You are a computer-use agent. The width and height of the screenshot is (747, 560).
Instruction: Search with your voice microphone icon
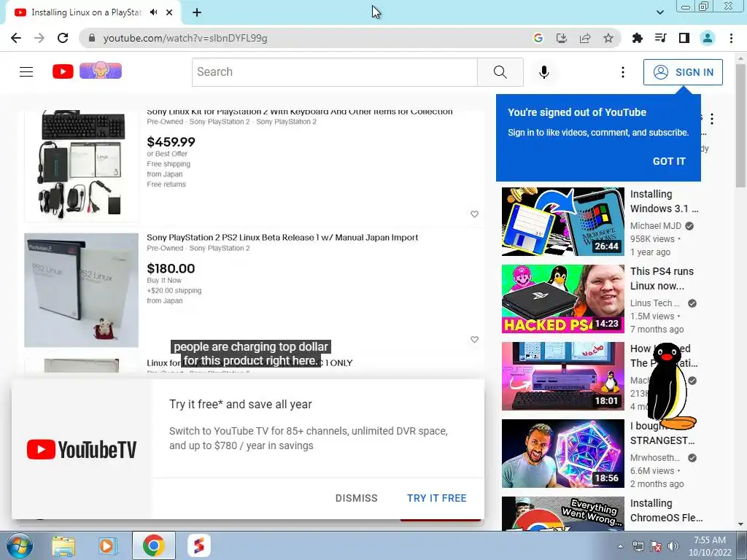pos(543,72)
